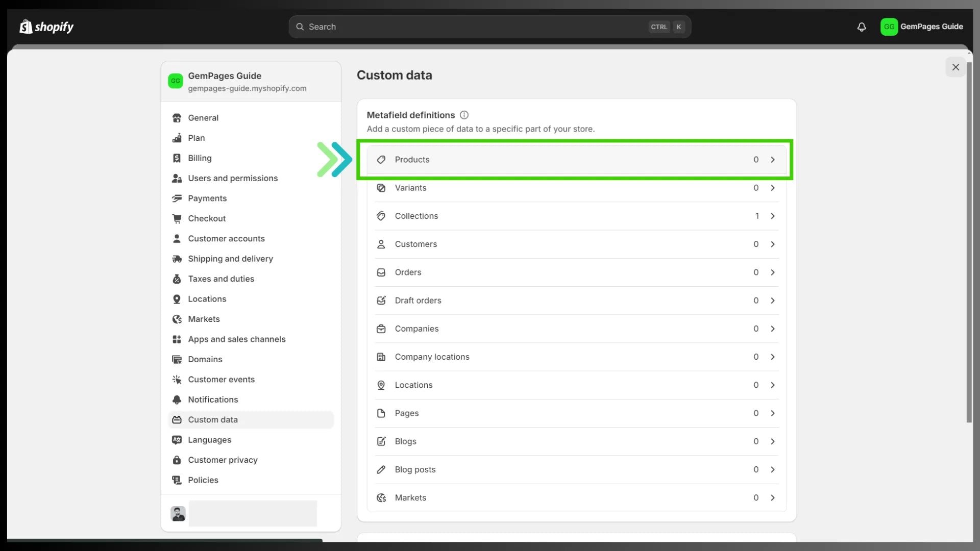Image resolution: width=980 pixels, height=551 pixels.
Task: Close the settings panel with X
Action: coord(955,67)
